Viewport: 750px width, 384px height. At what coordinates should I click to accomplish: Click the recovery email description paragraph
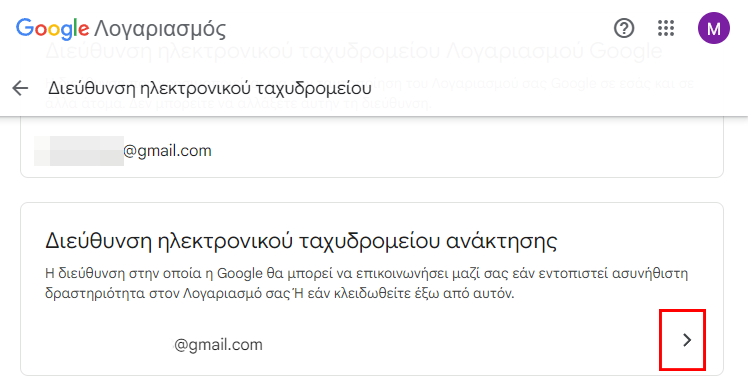click(366, 284)
